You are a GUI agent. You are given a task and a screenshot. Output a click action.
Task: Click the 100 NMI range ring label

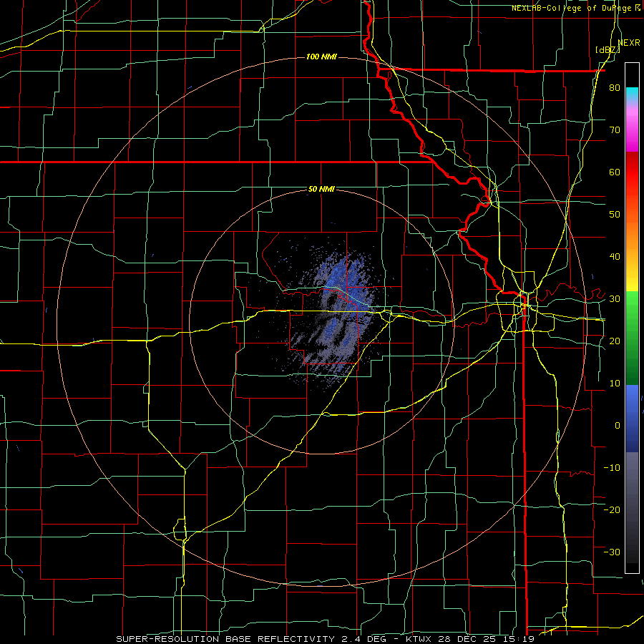click(321, 57)
